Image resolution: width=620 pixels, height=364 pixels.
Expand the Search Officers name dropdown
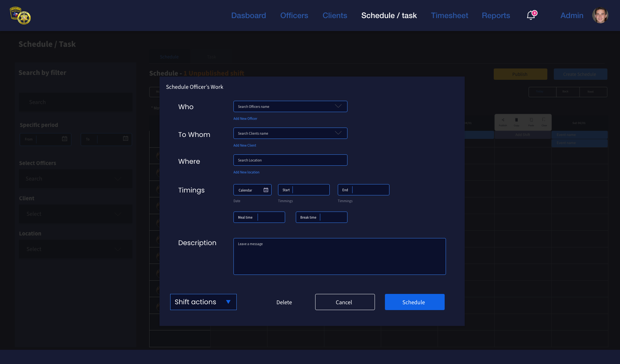point(338,106)
